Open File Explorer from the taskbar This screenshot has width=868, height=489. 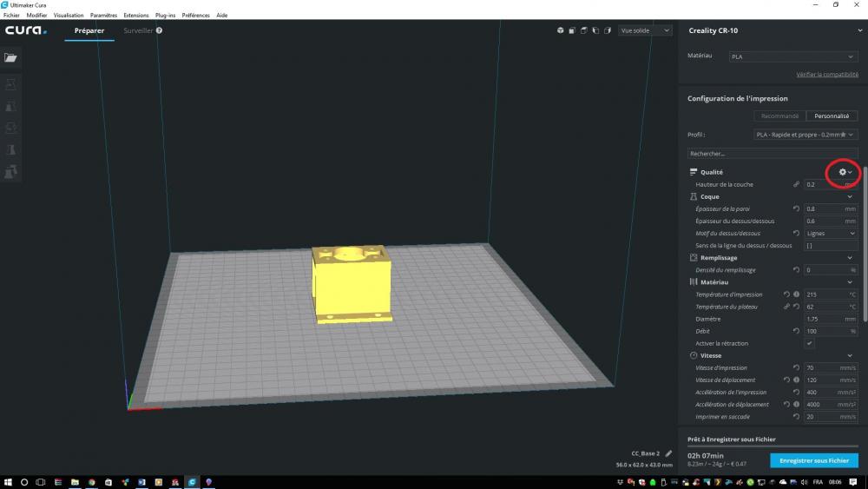(x=75, y=482)
